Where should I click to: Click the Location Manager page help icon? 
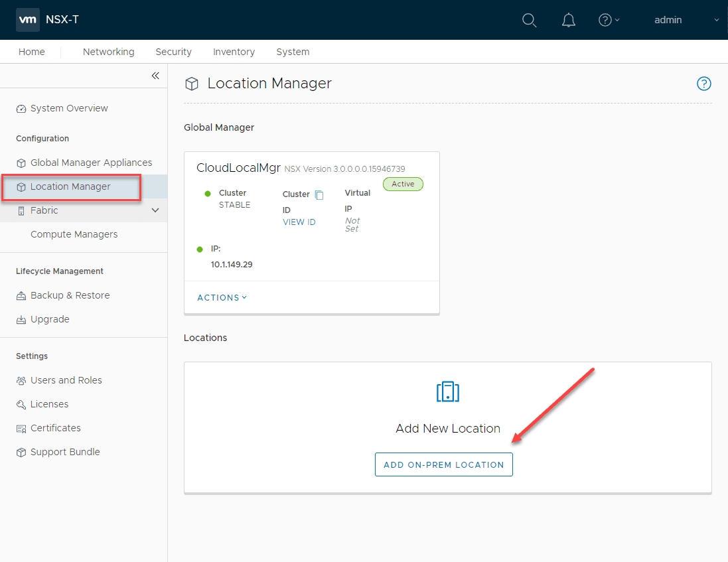(703, 84)
